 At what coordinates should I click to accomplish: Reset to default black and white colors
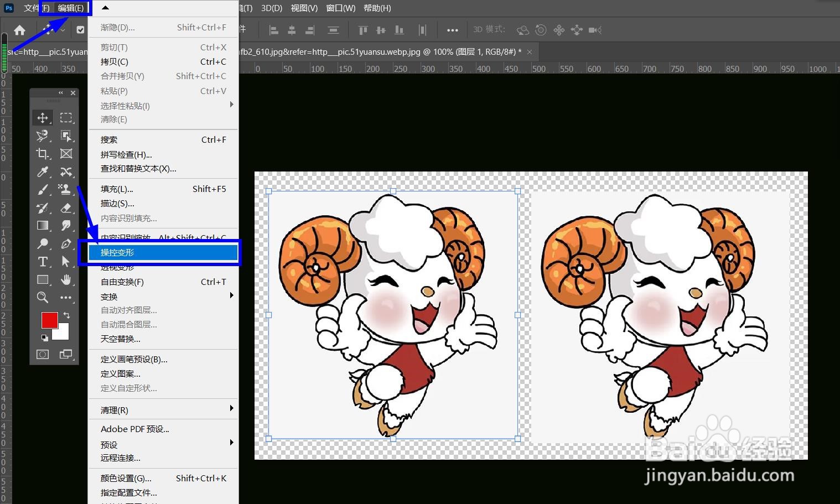click(45, 337)
